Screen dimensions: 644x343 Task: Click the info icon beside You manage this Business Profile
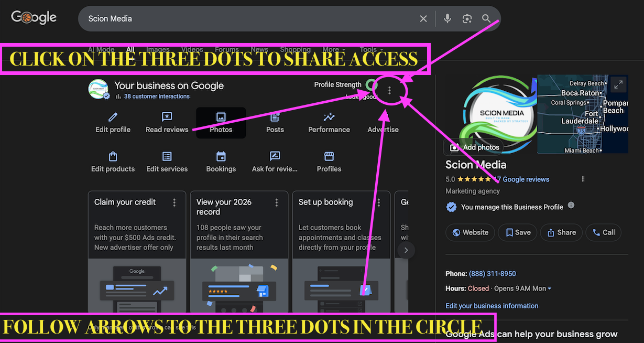[571, 205]
